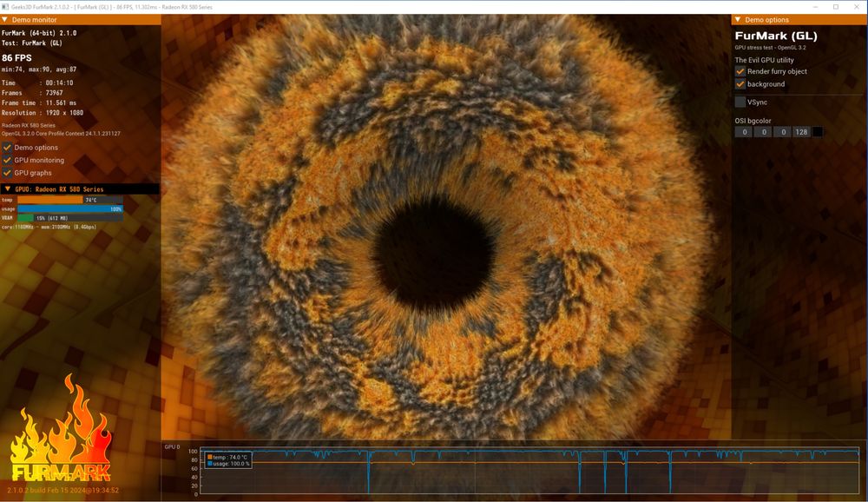Collapse the Demo monitor panel triangle
868x502 pixels.
point(5,19)
